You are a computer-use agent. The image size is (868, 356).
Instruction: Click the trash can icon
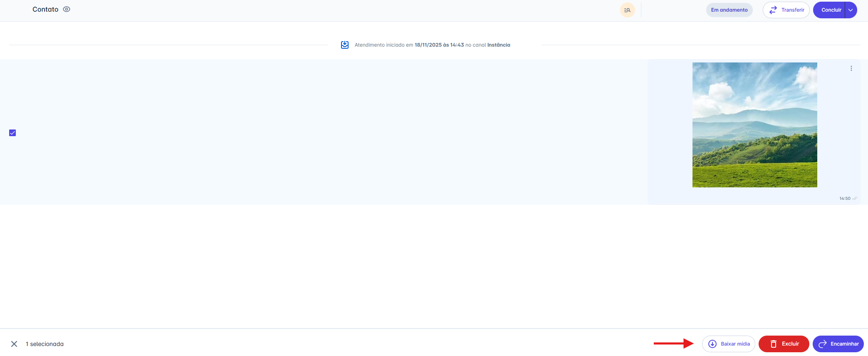tap(773, 344)
